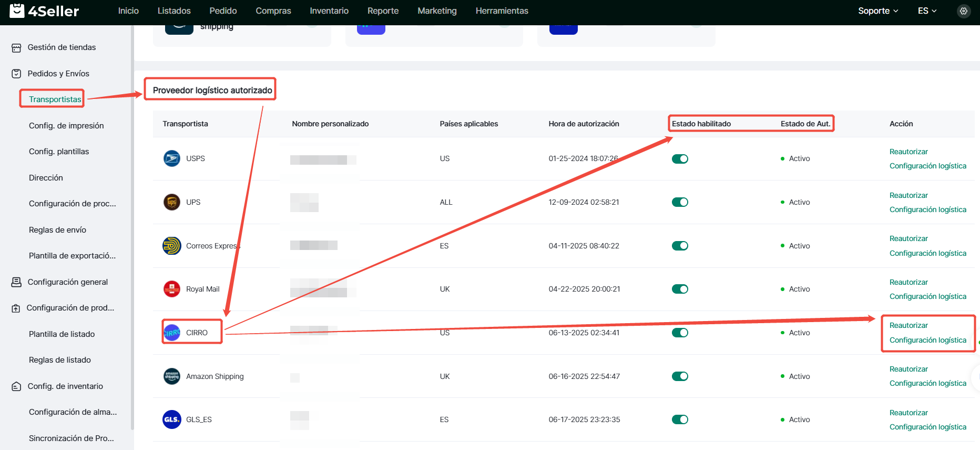Click the Royal Mail carrier logo
Screen dimensions: 980x450
coord(172,289)
